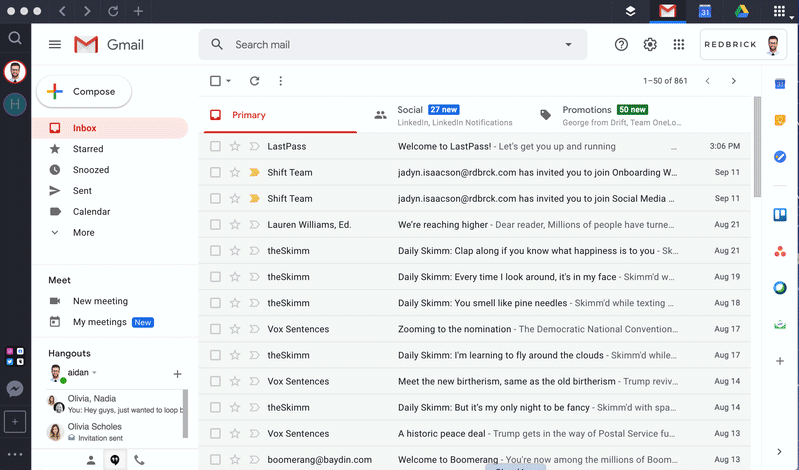Open Google apps grid in Gmail header

tap(679, 45)
